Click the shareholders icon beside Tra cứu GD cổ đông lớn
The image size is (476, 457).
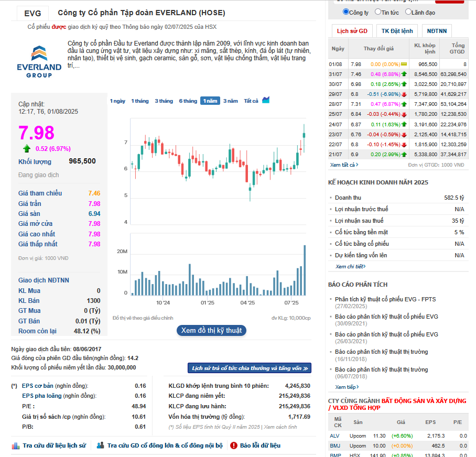click(100, 445)
